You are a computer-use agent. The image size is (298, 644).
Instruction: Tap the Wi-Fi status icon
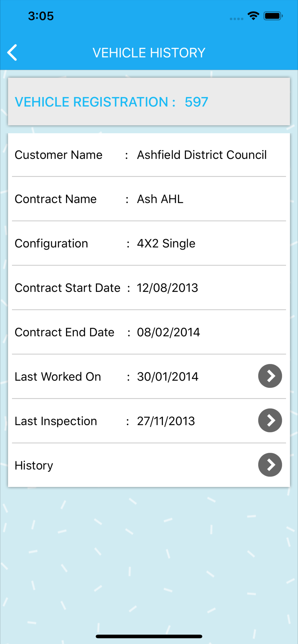coord(253,16)
